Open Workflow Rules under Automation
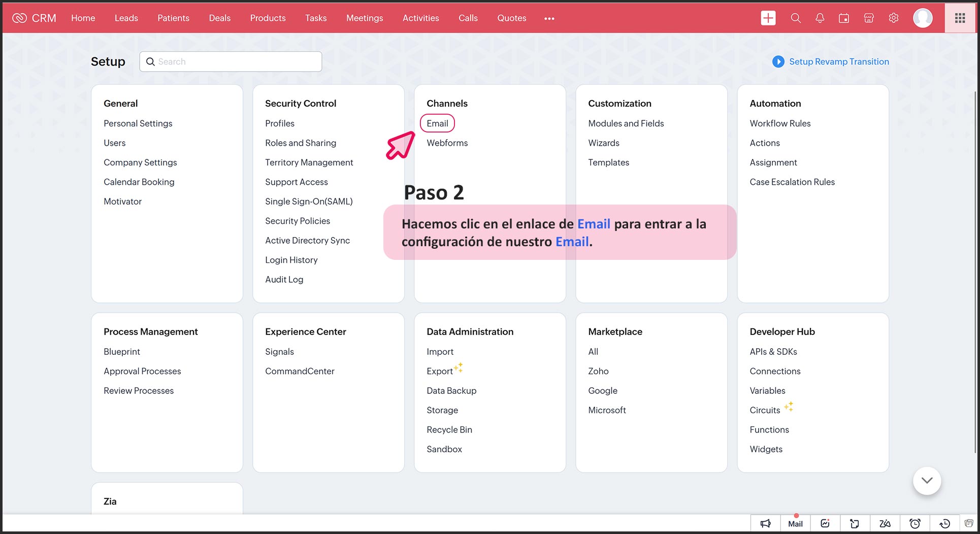The height and width of the screenshot is (534, 980). click(780, 123)
